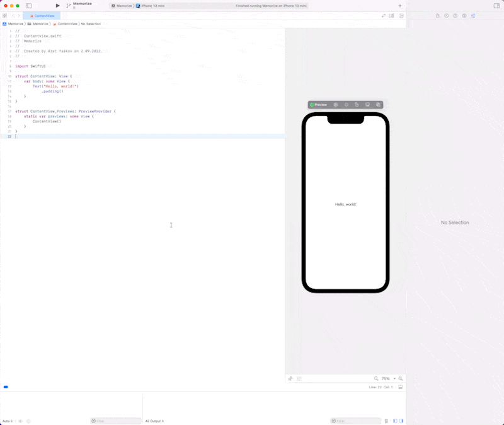Zoom in the preview canvas
This screenshot has width=504, height=425.
tap(401, 379)
